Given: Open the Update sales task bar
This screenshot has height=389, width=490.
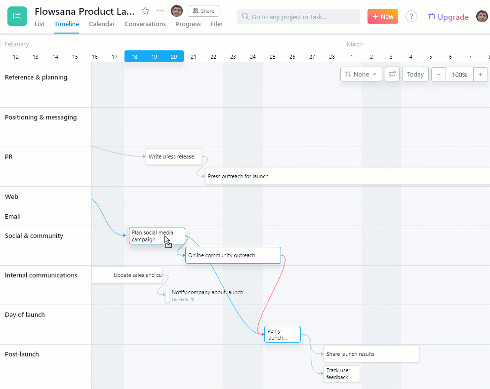Looking at the screenshot, I should coord(127,275).
